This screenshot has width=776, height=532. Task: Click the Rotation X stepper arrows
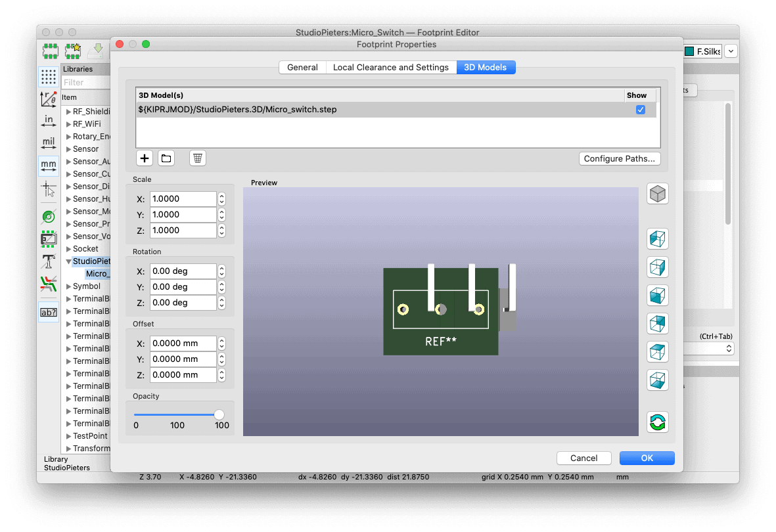click(221, 271)
